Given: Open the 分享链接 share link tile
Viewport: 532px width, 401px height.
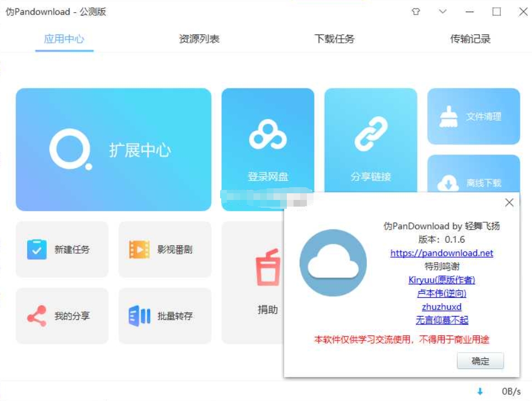Looking at the screenshot, I should [370, 141].
